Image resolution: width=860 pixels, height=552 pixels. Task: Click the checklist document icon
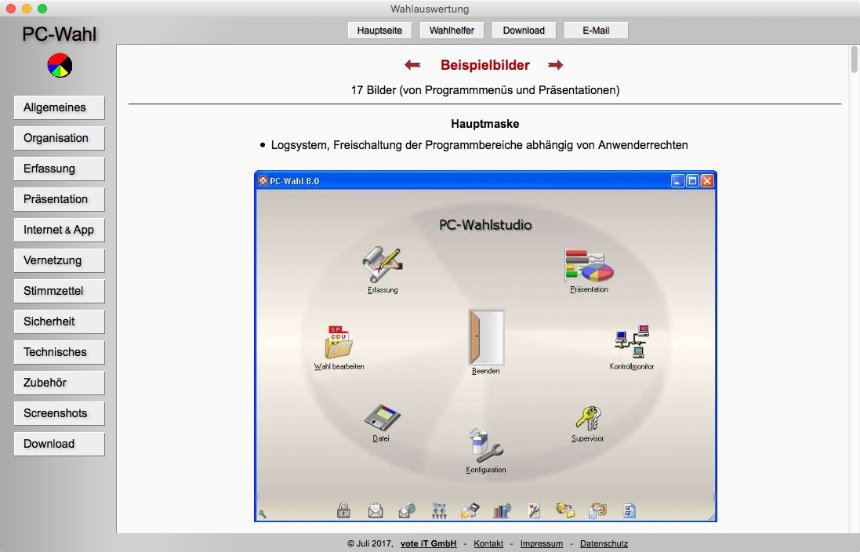click(630, 511)
